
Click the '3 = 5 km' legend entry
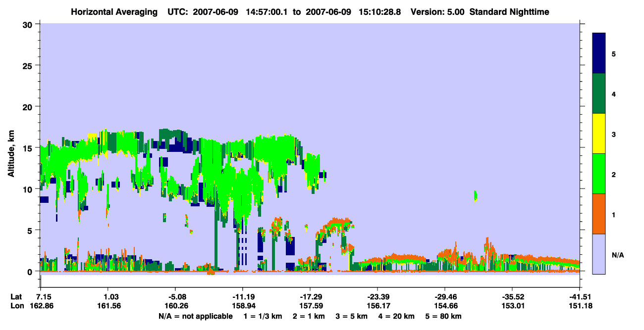click(352, 316)
